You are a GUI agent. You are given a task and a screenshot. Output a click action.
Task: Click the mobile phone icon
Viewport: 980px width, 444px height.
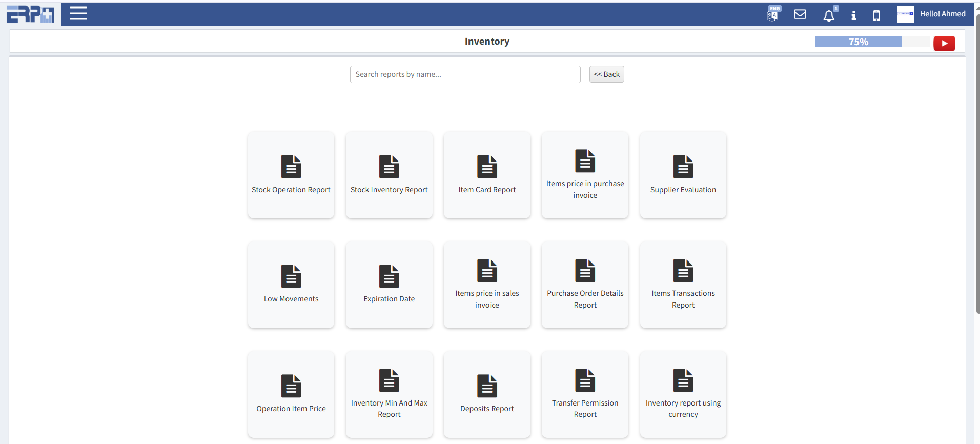point(876,15)
